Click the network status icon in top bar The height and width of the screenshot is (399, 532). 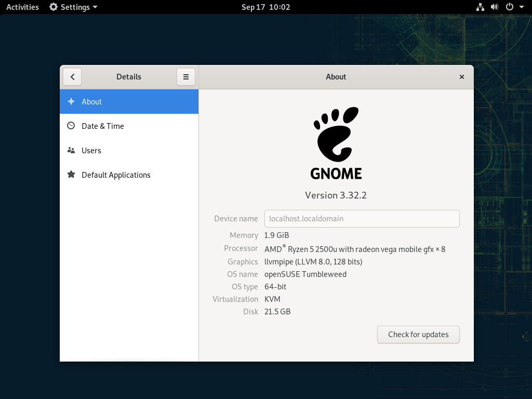[480, 7]
